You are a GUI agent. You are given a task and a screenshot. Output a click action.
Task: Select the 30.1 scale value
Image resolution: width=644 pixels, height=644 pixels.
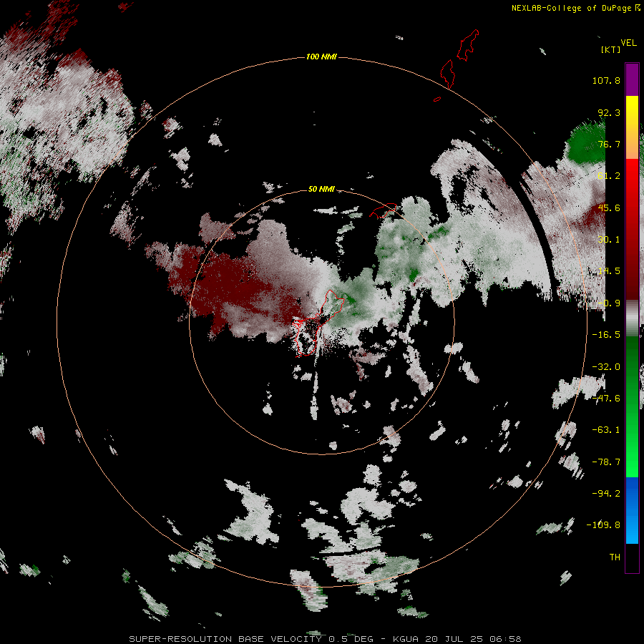click(609, 240)
